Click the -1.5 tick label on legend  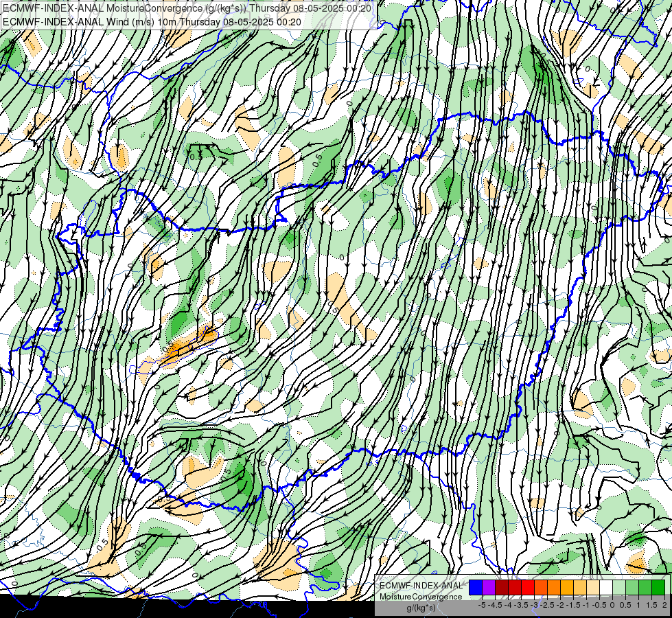[573, 605]
